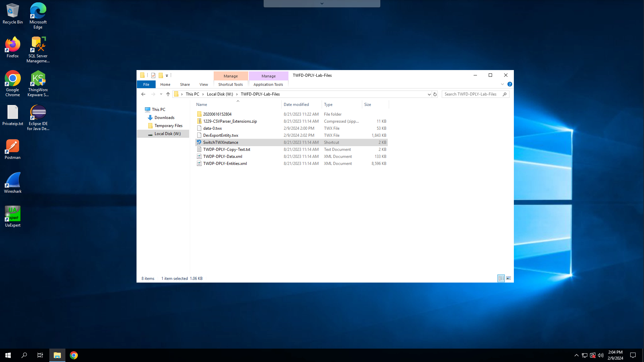Expand the ribbon with chevron

tap(502, 84)
